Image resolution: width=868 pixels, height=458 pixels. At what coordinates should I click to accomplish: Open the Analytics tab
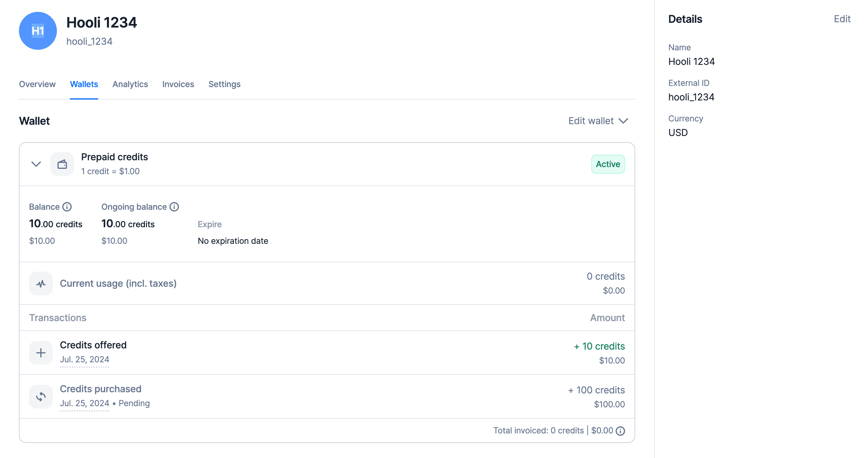tap(130, 84)
